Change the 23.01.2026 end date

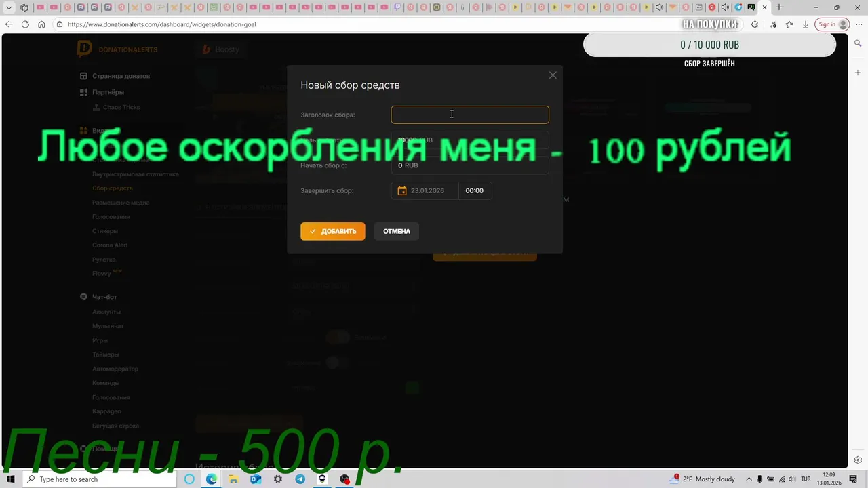click(x=427, y=191)
